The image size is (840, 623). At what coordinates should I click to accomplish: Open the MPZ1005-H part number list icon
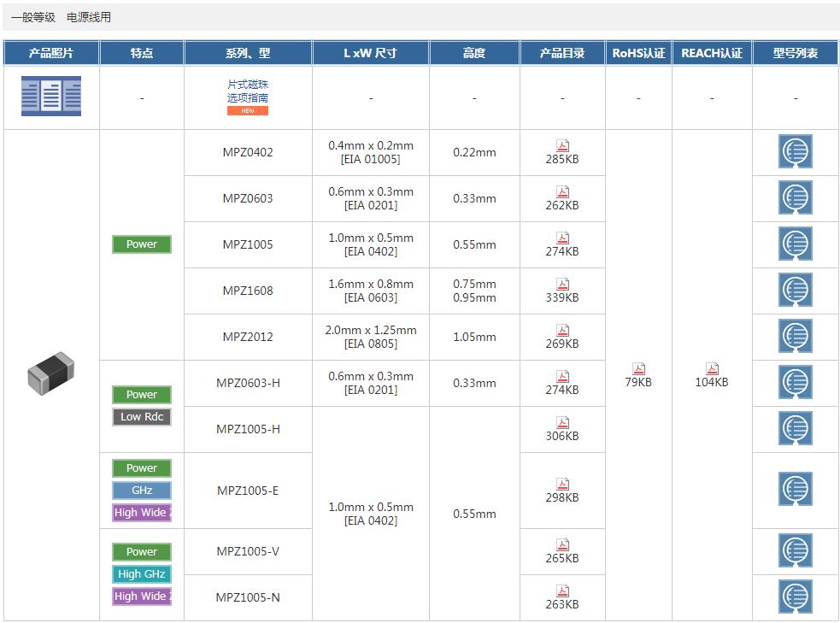tap(795, 429)
